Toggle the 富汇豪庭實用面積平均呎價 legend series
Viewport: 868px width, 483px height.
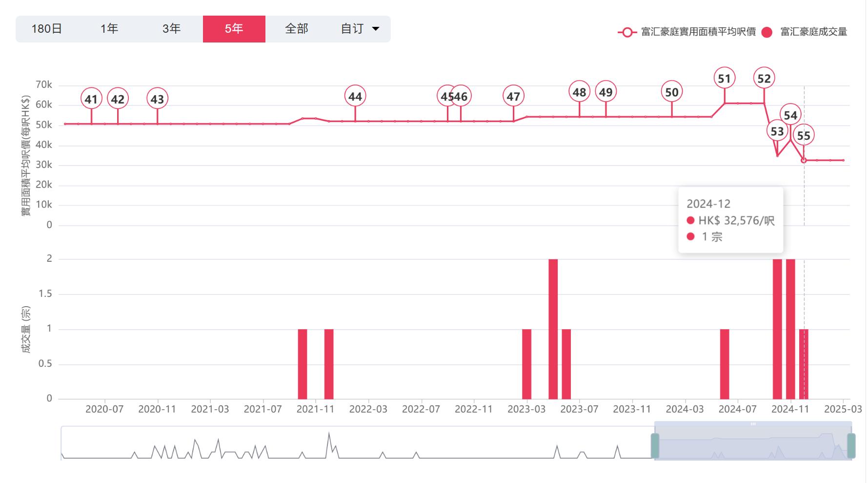tap(686, 32)
